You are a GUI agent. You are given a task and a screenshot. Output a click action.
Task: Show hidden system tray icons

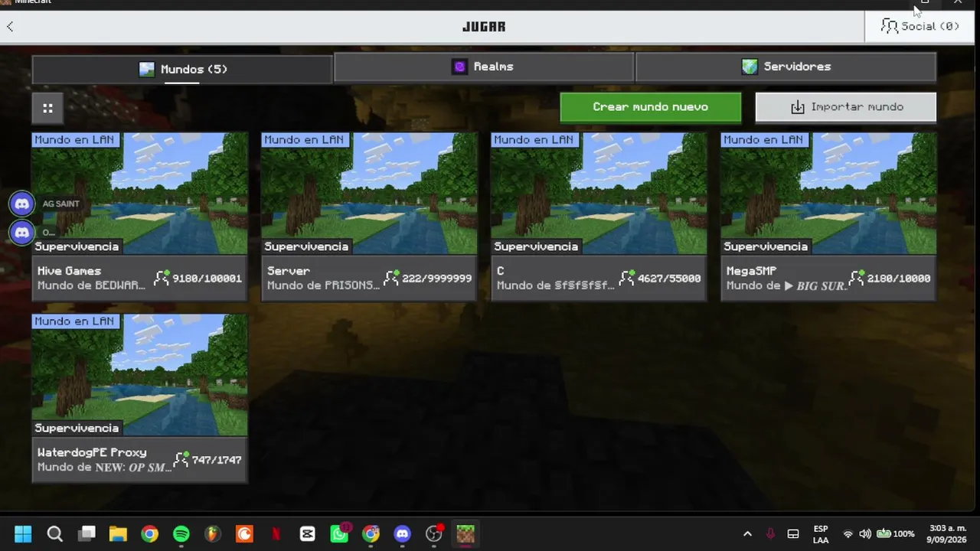tap(747, 533)
